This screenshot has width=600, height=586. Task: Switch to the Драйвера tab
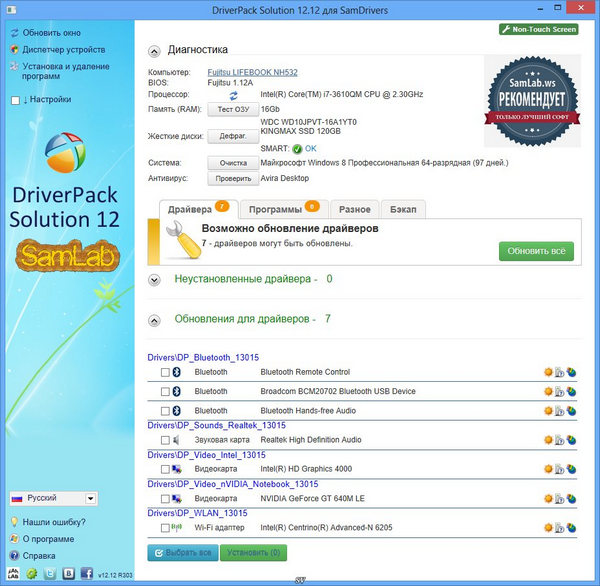pos(198,209)
